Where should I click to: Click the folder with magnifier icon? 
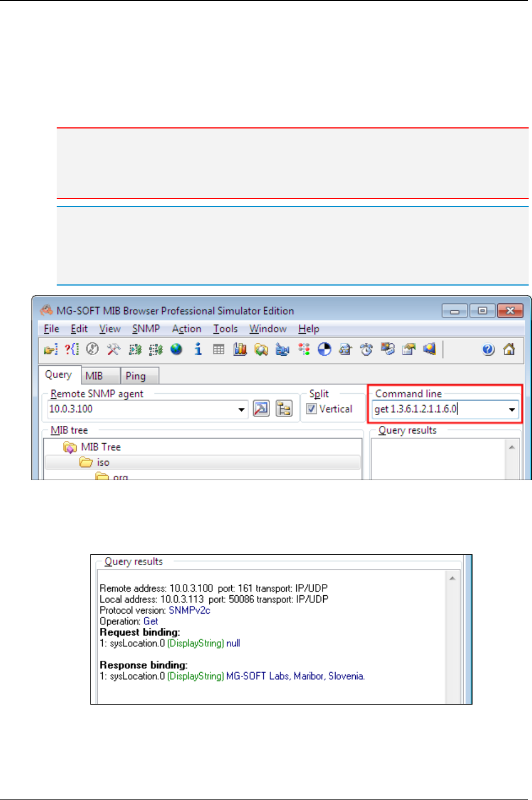[x=261, y=350]
